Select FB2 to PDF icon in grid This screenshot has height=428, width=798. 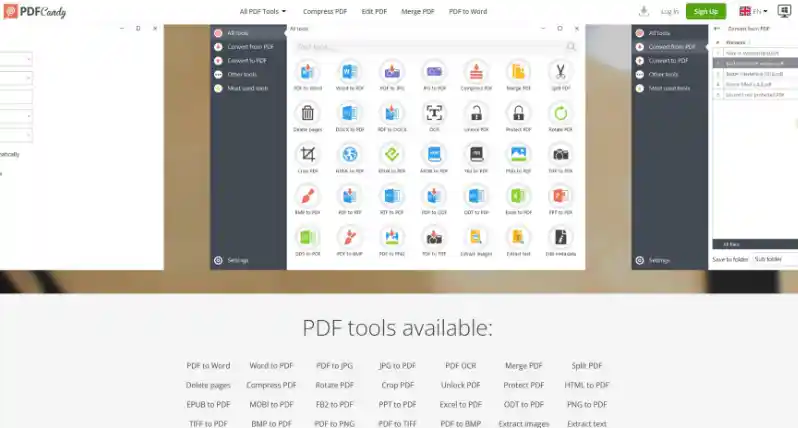pos(476,154)
